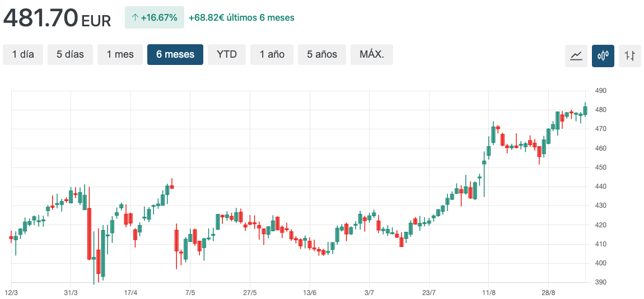
Task: Click the 13/6 date axis label
Action: [x=310, y=292]
